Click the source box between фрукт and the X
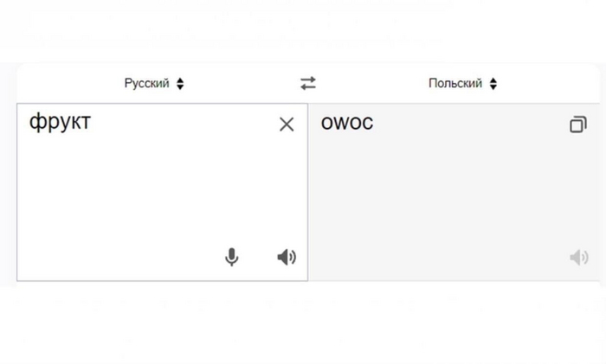This screenshot has height=364, width=606. point(182,123)
